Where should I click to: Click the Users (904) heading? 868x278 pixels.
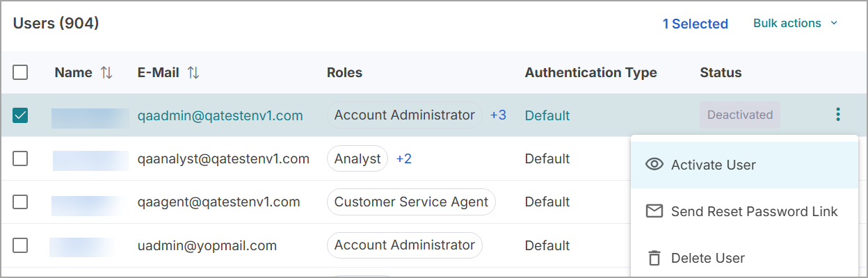[x=56, y=24]
